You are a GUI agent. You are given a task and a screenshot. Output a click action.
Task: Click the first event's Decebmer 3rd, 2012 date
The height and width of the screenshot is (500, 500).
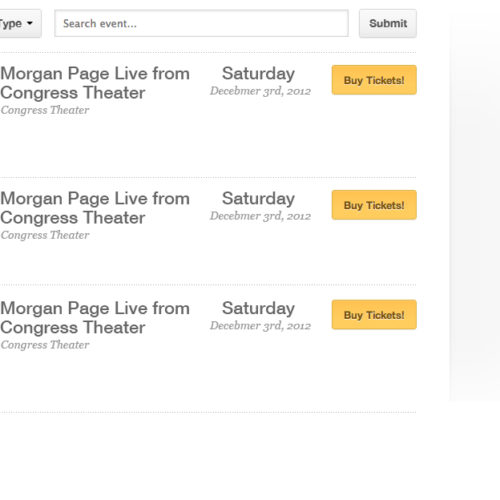[x=260, y=91]
